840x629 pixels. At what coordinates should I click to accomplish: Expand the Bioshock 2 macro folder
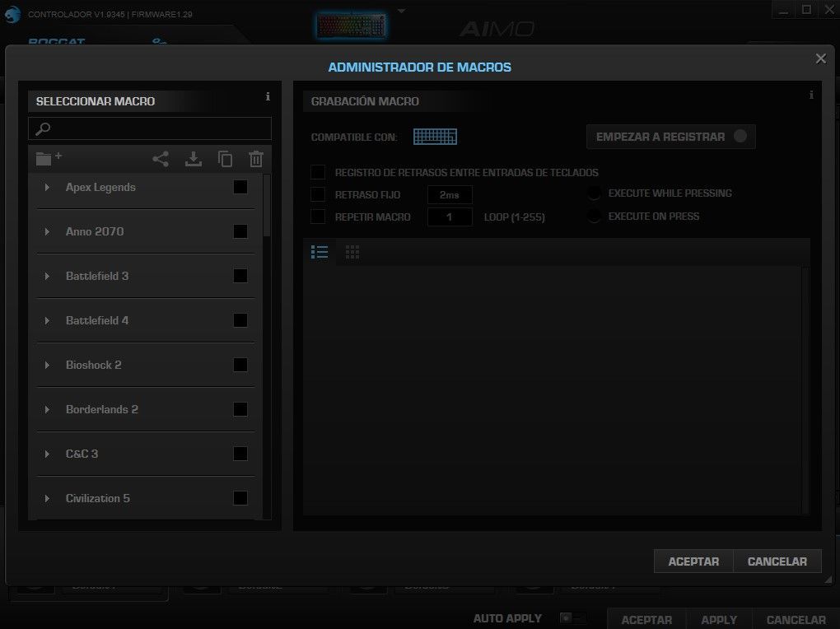[47, 366]
